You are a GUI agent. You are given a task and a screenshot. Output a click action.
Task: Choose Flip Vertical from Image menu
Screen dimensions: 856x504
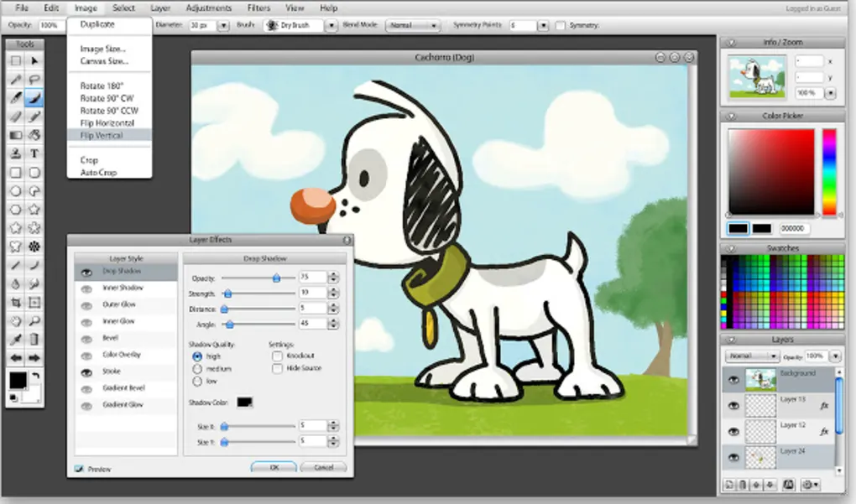[x=109, y=135]
